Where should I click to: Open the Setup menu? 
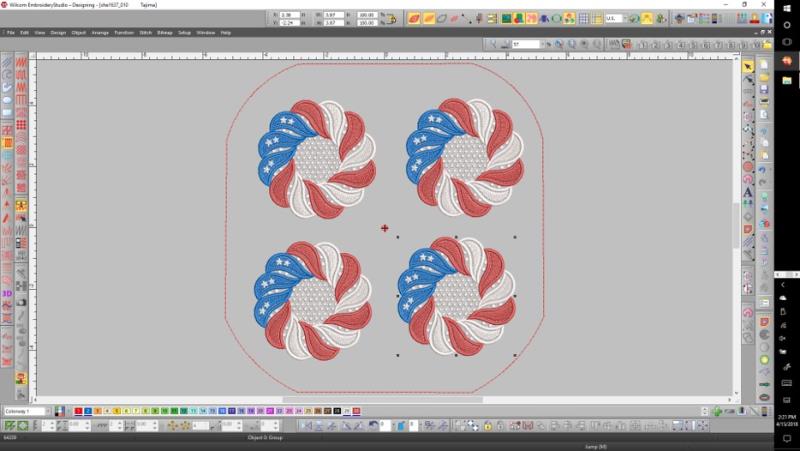pyautogui.click(x=184, y=33)
